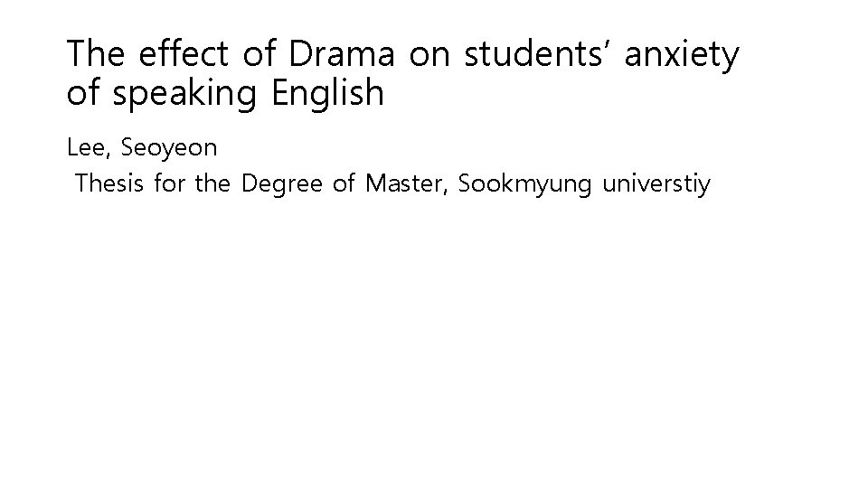868x488 pixels.
Task: Click the word "Sookmyung"
Action: [515, 185]
